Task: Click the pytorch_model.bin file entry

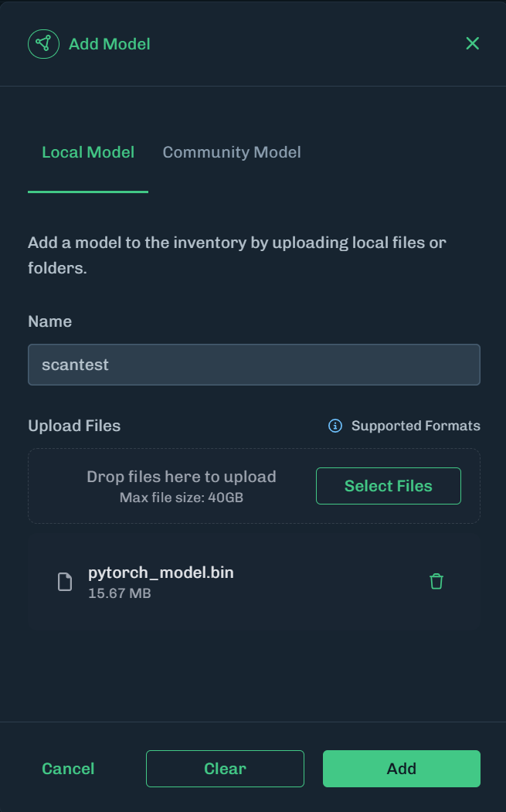Action: [x=232, y=581]
